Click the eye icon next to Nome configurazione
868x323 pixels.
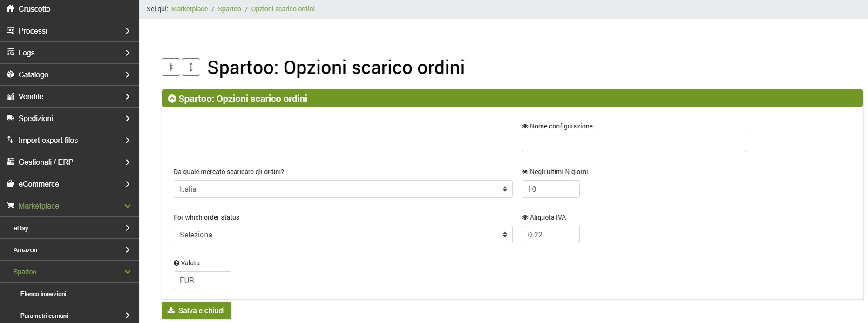(x=525, y=126)
